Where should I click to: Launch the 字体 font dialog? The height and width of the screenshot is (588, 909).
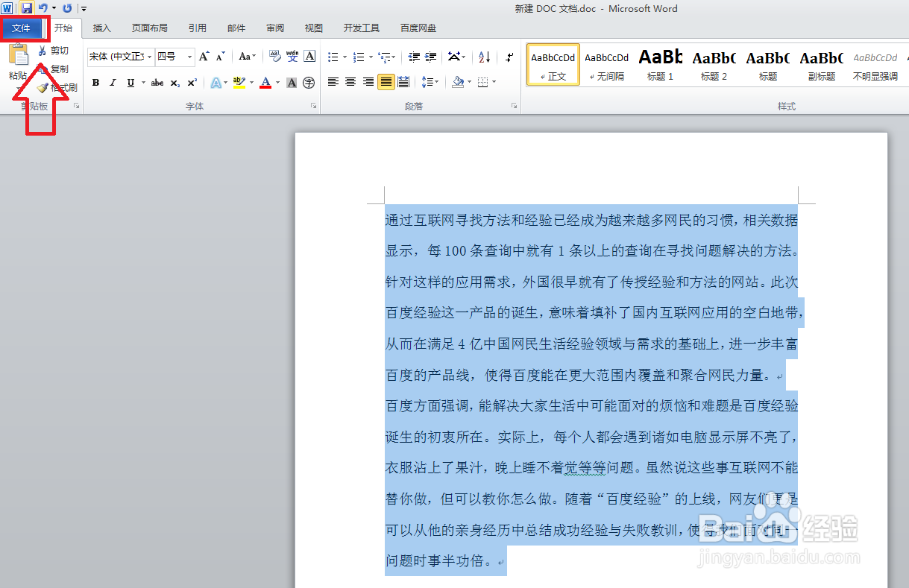pyautogui.click(x=313, y=107)
